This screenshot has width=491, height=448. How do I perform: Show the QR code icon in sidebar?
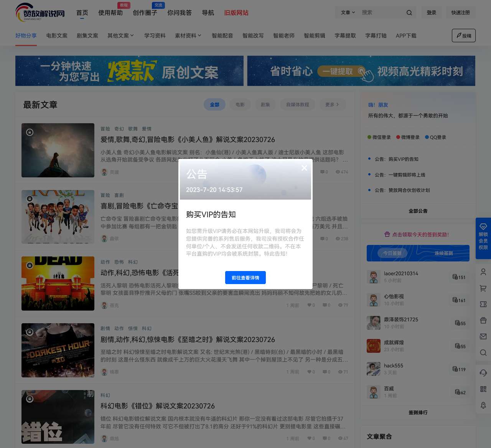click(483, 389)
